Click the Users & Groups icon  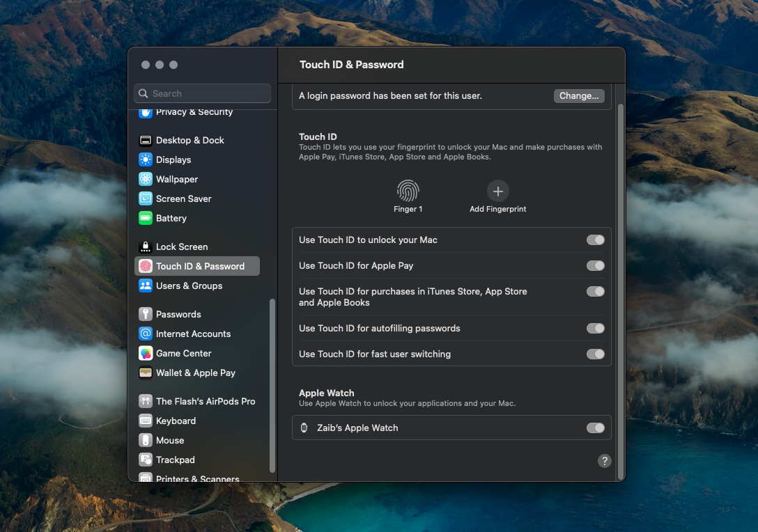pos(146,285)
